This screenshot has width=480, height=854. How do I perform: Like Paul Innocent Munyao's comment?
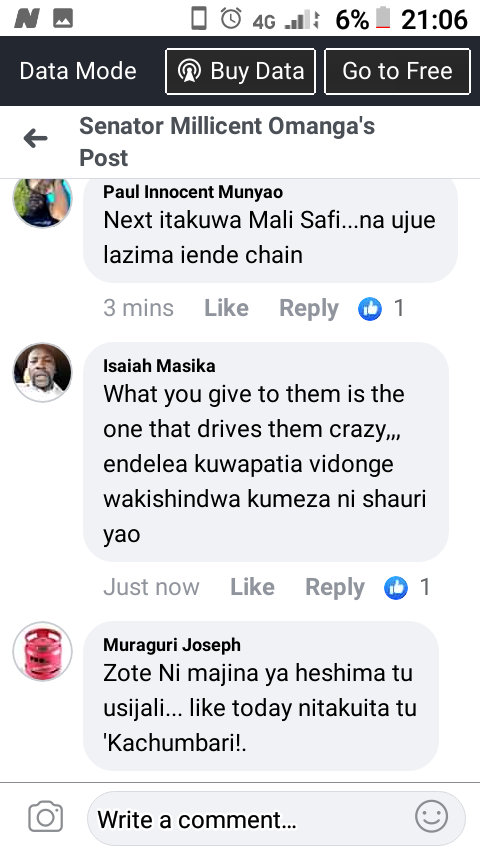(x=226, y=308)
